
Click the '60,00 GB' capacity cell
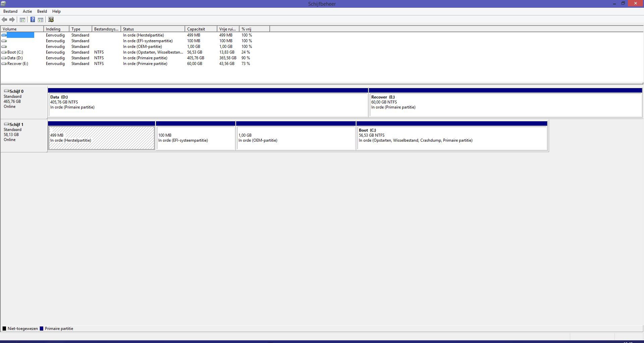pyautogui.click(x=195, y=64)
